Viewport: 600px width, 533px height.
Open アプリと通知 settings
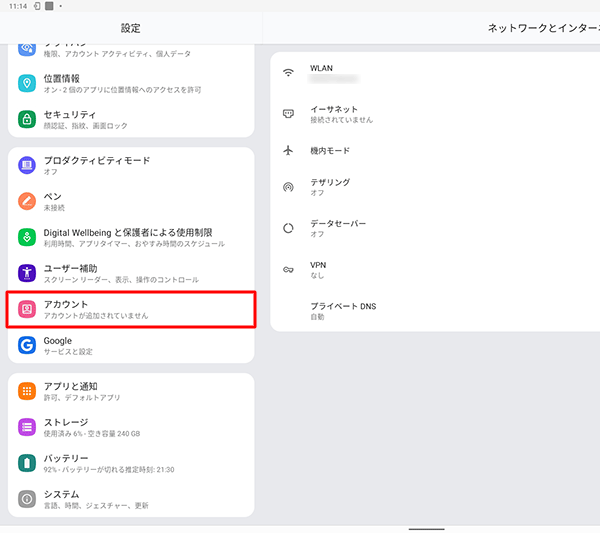[x=131, y=391]
